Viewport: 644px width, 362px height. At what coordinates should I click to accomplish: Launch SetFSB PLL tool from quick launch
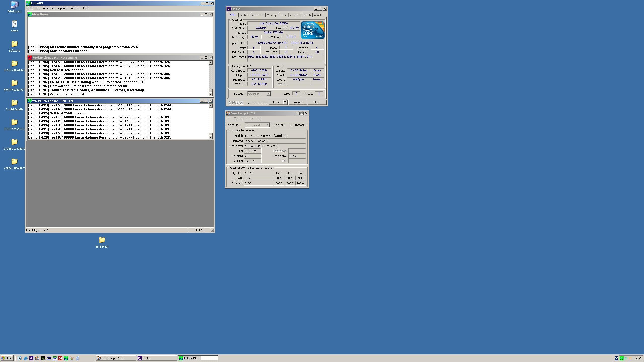coord(49,358)
